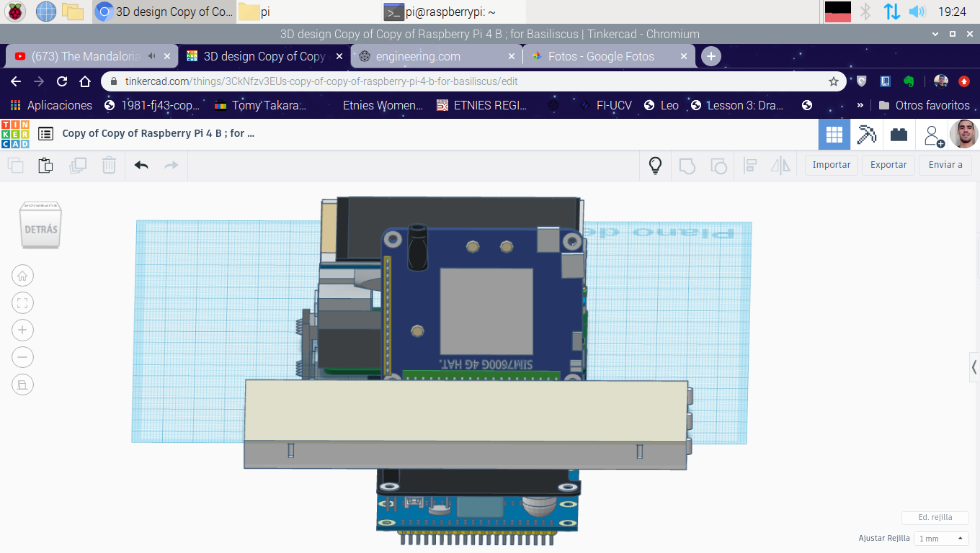Open the Tomy Takara bookmark

pyautogui.click(x=260, y=105)
